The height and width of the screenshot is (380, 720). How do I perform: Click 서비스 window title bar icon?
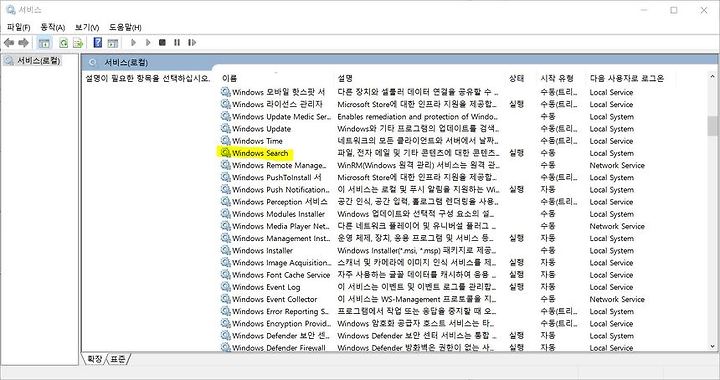coord(11,10)
